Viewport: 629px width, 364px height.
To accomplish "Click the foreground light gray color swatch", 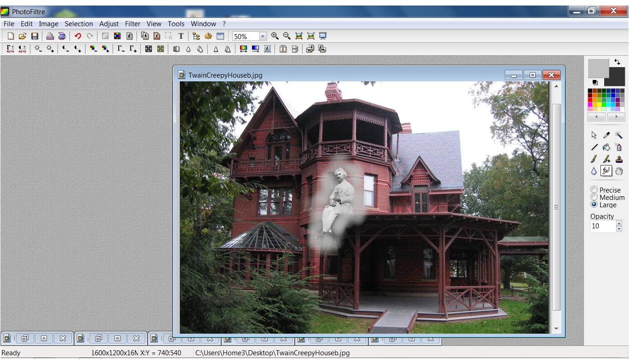I will pos(598,68).
